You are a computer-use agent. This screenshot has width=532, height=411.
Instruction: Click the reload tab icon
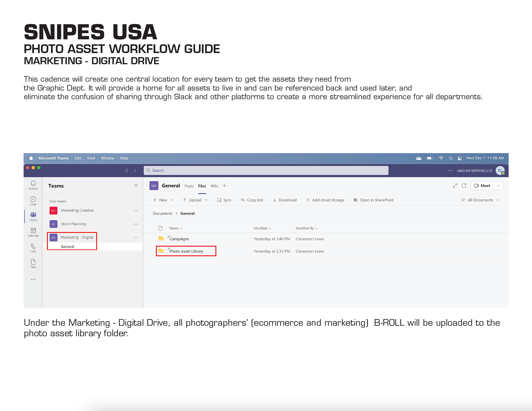tap(464, 186)
